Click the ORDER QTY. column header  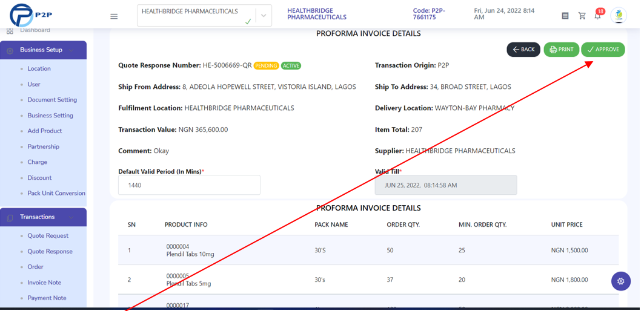(x=403, y=224)
